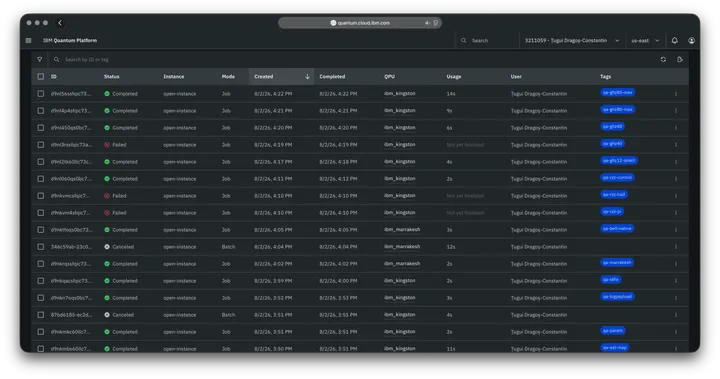720x379 pixels.
Task: Click the qa-idfa tag
Action: click(x=611, y=279)
